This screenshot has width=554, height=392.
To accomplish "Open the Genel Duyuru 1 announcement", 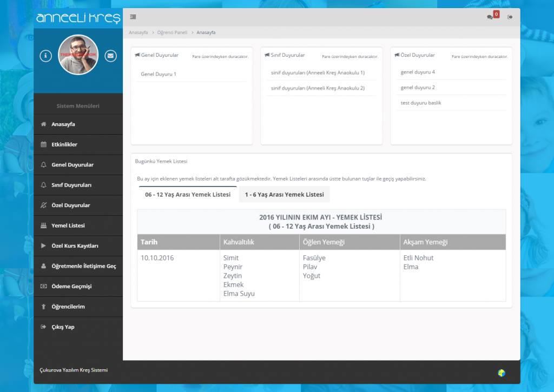I will tap(159, 74).
